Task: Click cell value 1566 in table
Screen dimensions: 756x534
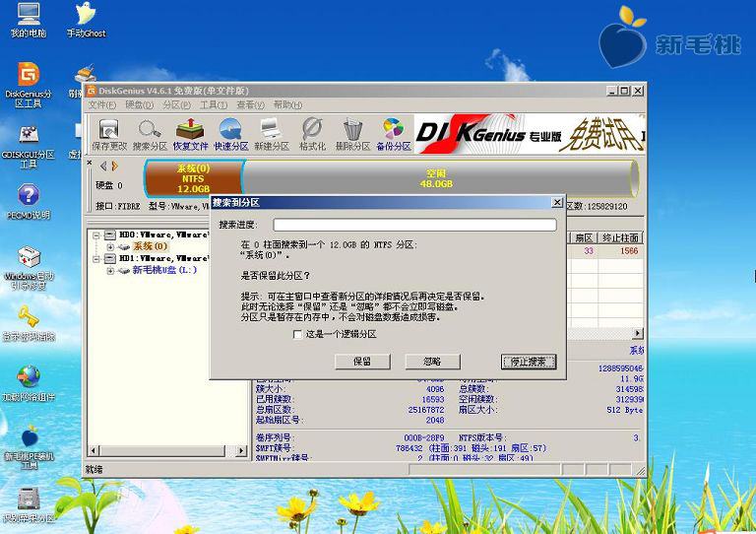Action: point(629,251)
